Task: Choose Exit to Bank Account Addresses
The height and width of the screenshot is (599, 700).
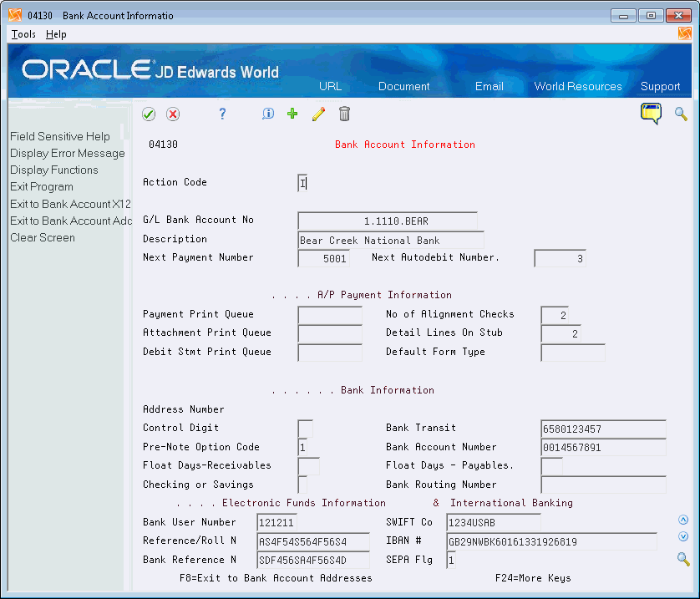Action: (x=70, y=221)
